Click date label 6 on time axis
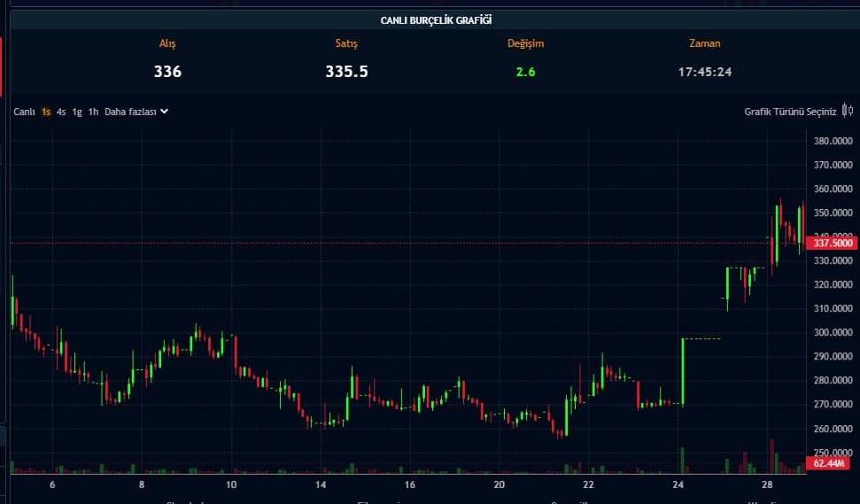The width and height of the screenshot is (860, 504). 52,485
